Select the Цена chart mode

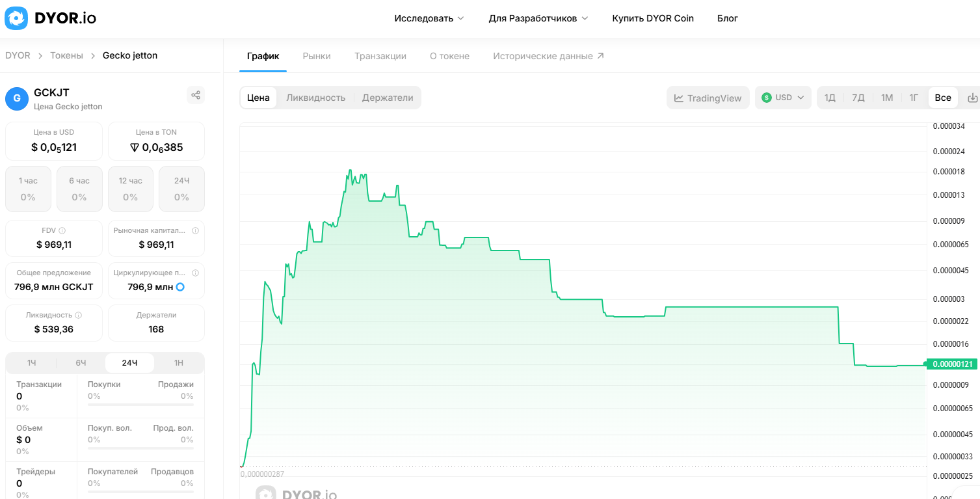258,98
